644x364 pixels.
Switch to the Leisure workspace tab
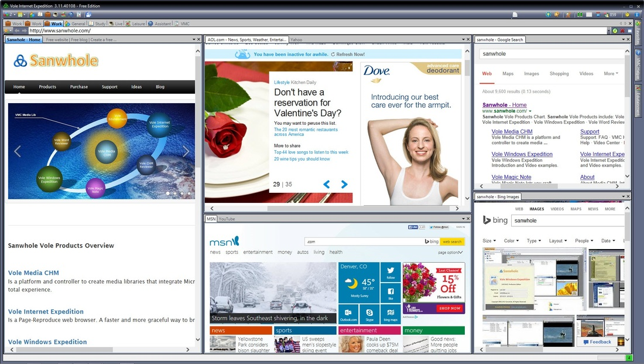tap(136, 23)
